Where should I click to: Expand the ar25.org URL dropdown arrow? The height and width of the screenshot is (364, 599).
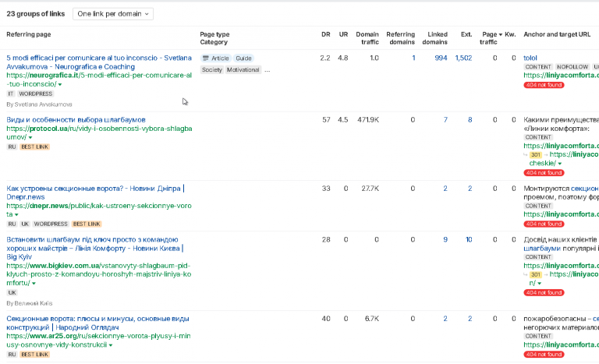111,345
